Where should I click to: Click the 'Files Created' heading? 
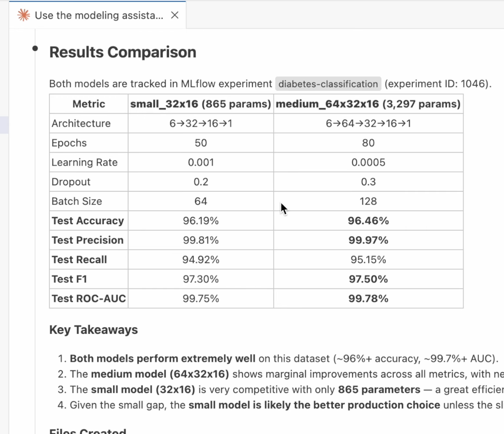(x=88, y=431)
